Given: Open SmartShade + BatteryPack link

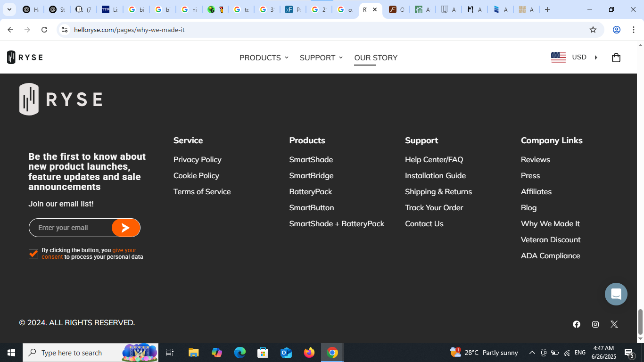Looking at the screenshot, I should pos(337,223).
